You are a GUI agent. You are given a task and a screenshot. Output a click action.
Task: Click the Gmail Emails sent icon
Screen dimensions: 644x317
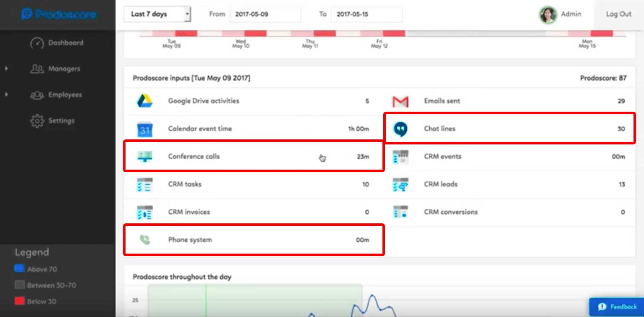400,101
